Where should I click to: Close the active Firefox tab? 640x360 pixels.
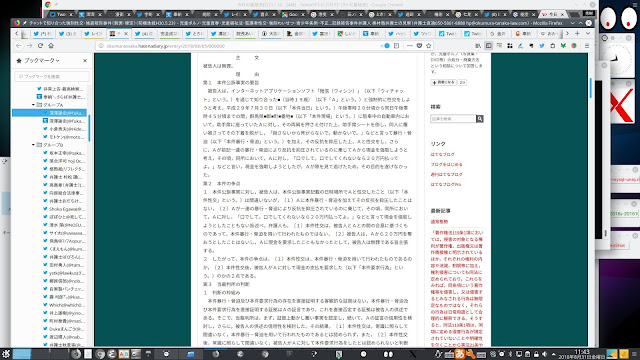click(126, 33)
